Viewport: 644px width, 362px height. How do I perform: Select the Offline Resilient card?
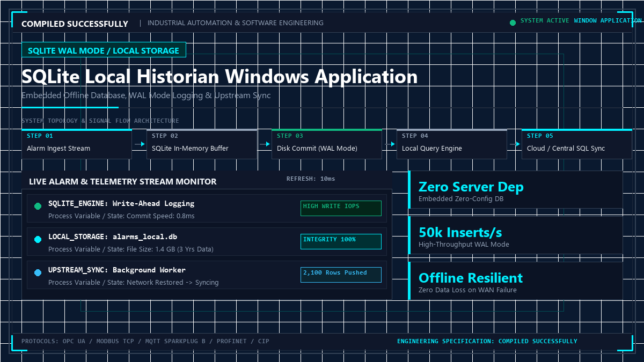[x=516, y=280]
